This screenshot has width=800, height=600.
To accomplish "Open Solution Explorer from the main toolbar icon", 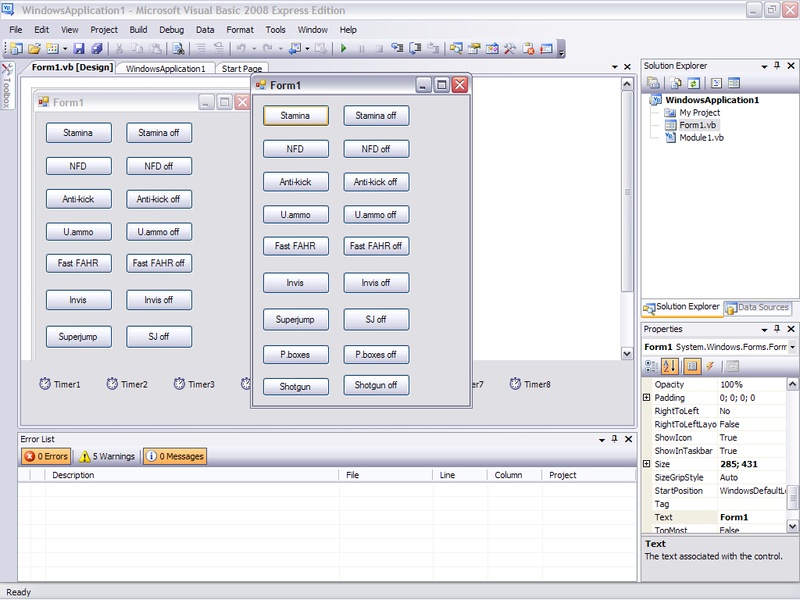I will pos(456,48).
